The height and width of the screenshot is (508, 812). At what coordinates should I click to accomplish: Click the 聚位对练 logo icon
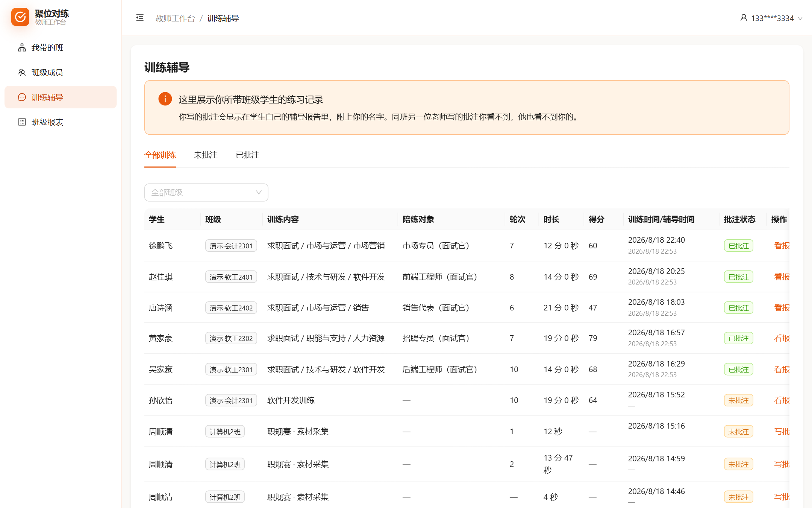(x=20, y=17)
